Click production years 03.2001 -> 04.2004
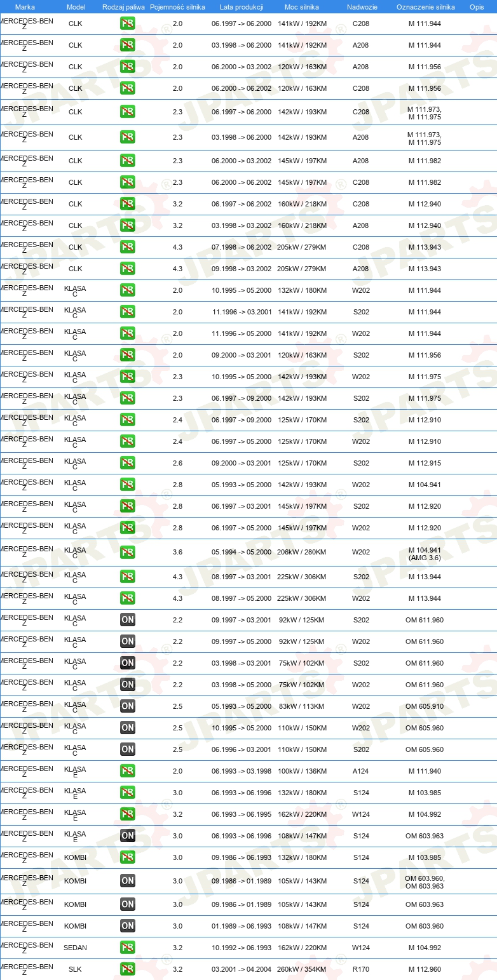The image size is (497, 980). click(x=242, y=969)
